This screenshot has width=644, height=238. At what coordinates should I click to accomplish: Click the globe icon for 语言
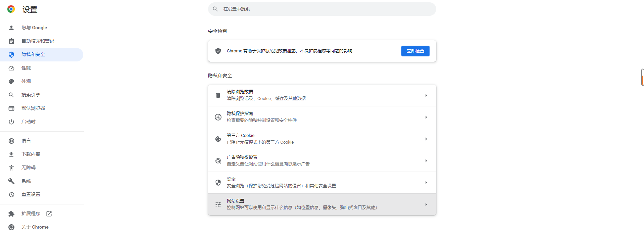(x=11, y=141)
